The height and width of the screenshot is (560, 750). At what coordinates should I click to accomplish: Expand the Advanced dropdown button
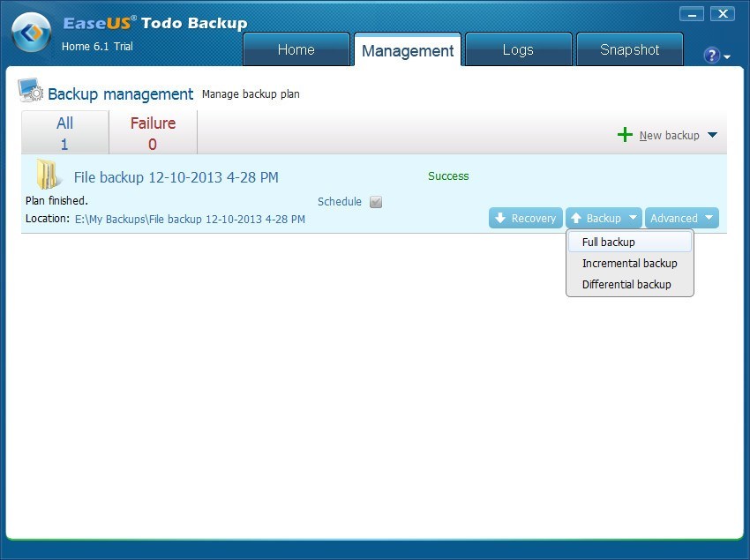tap(681, 218)
